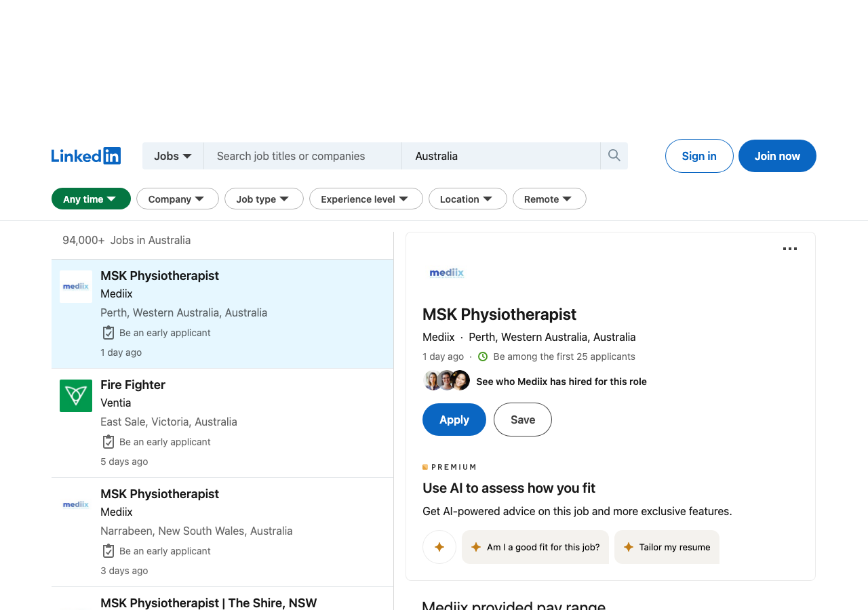Click the round AI sparkle button
The width and height of the screenshot is (868, 610).
pyautogui.click(x=439, y=547)
